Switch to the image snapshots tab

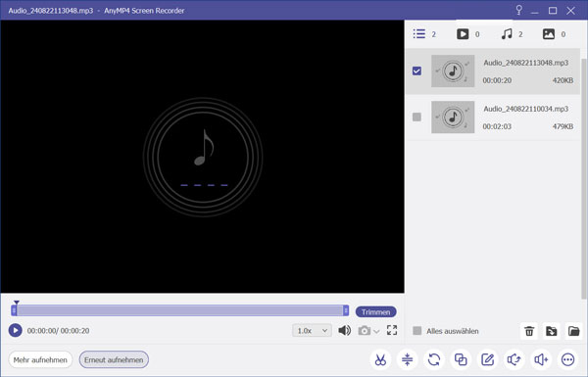point(554,34)
